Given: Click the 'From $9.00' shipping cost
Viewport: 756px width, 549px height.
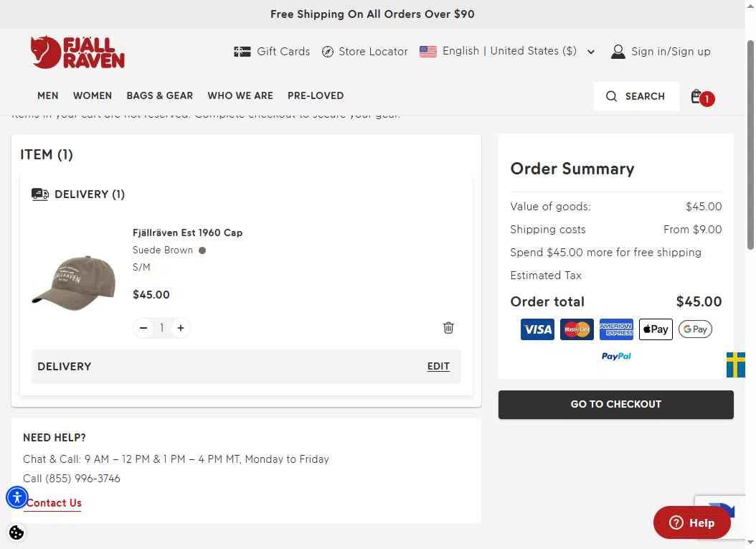Looking at the screenshot, I should [692, 230].
